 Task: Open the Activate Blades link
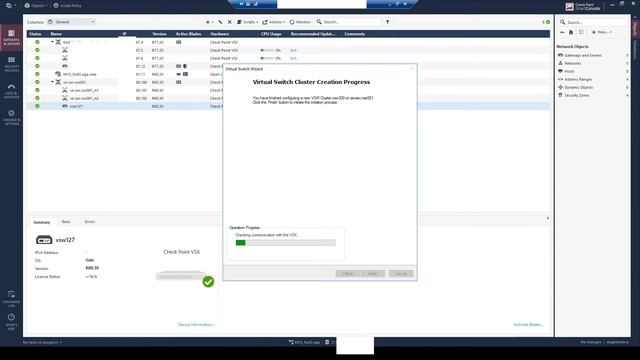tap(528, 324)
